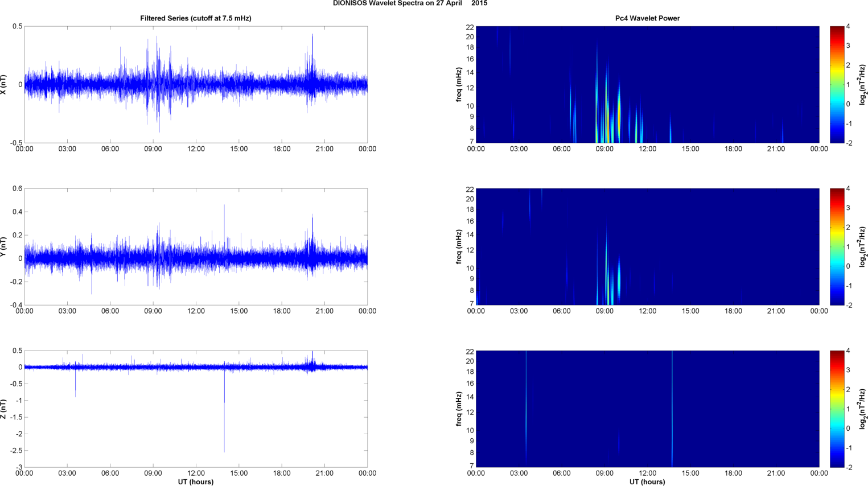Click the log2(nT²/Hz) label of the Y colorbar
This screenshot has height=486, width=868.
[x=863, y=247]
